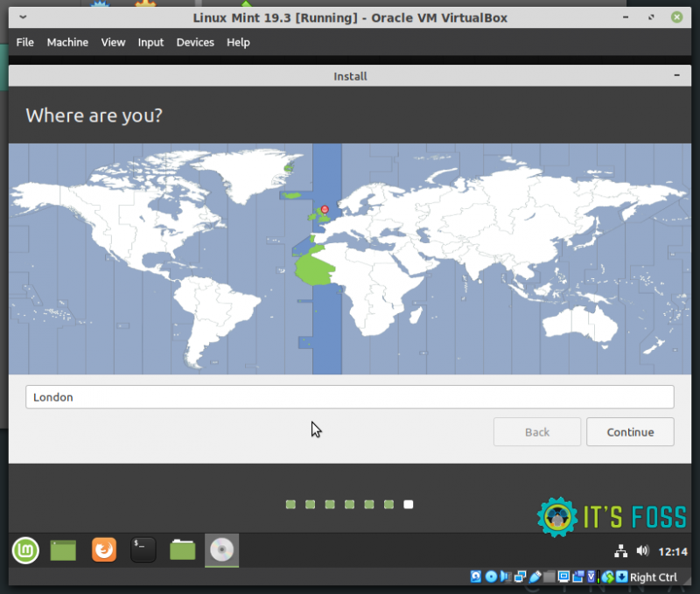Click VirtualBox display status icon
The width and height of the screenshot is (700, 594).
pyautogui.click(x=563, y=577)
